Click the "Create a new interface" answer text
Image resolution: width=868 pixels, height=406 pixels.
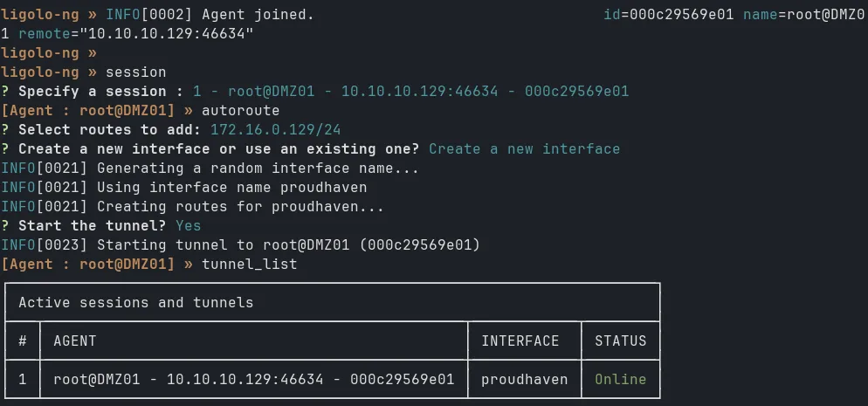[524, 148]
